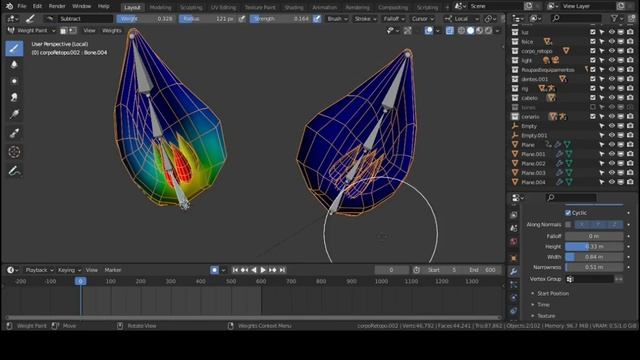
Task: Switch to Solid viewport shading
Action: (x=471, y=31)
